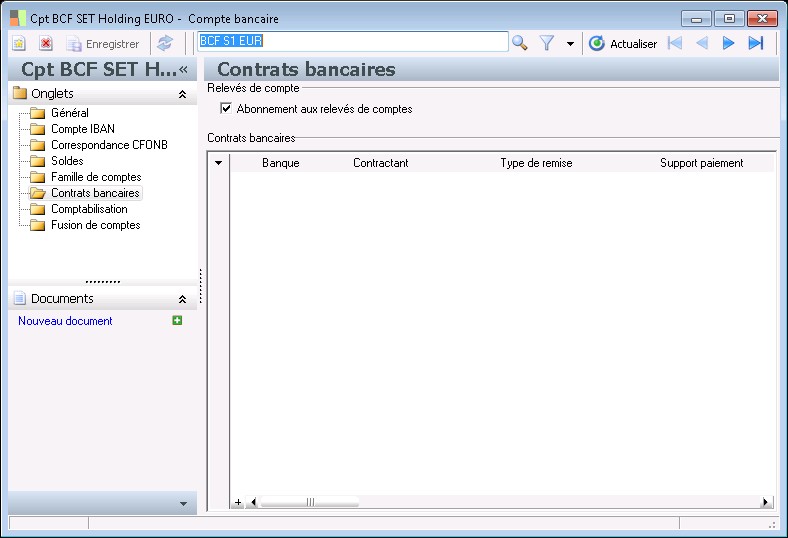
Task: Click the magnifying glass search icon
Action: [520, 43]
